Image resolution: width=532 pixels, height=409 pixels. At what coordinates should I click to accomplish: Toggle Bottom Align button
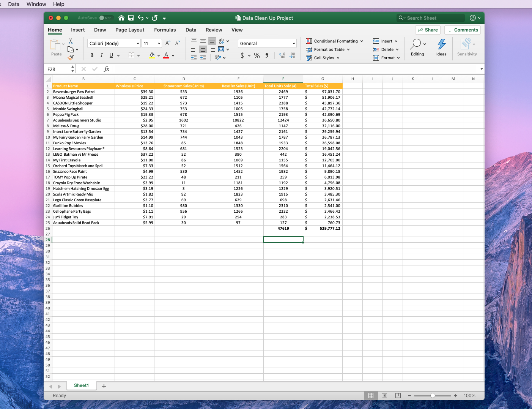point(212,41)
